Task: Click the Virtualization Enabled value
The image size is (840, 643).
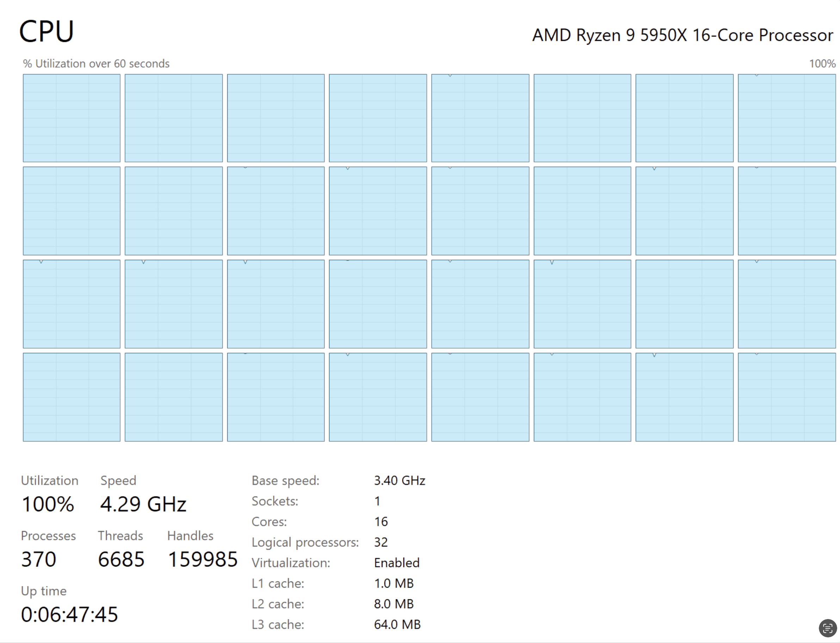Action: point(397,563)
